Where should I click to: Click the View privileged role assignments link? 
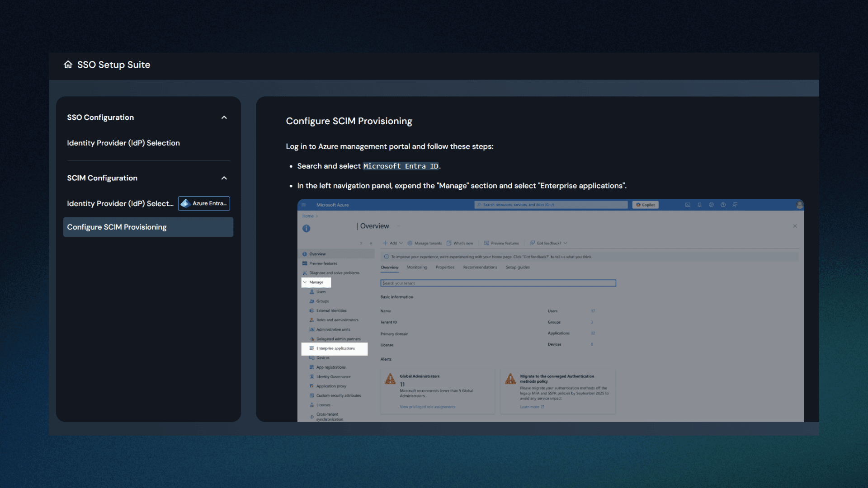[427, 407]
